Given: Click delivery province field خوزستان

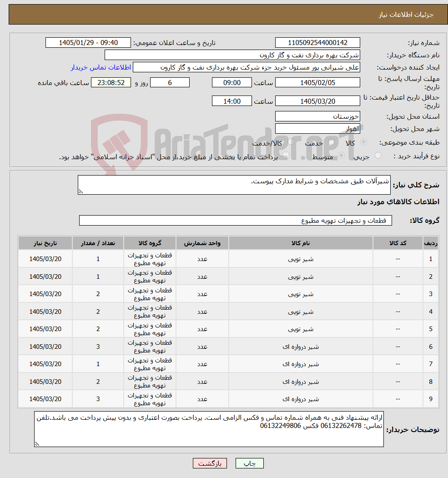Looking at the screenshot, I should (317, 116).
